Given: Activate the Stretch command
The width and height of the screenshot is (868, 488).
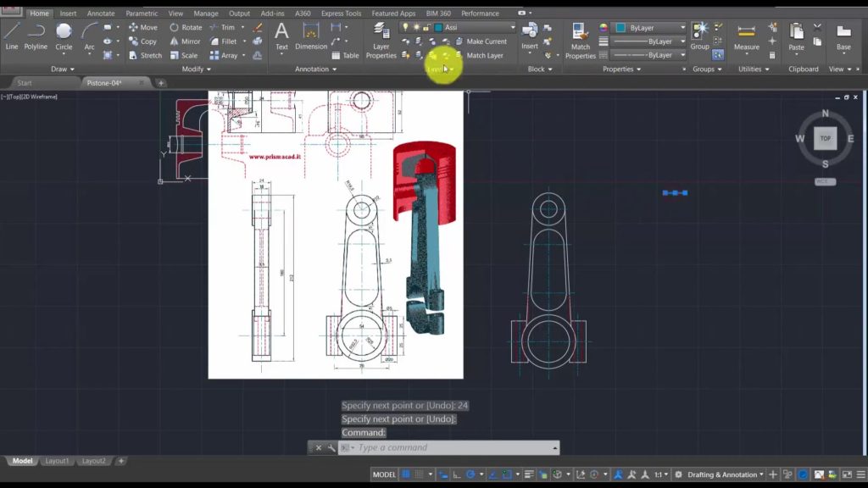Looking at the screenshot, I should click(145, 55).
